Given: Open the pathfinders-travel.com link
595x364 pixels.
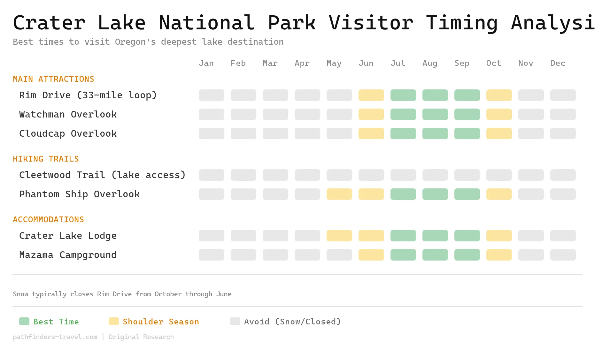Looking at the screenshot, I should (x=55, y=337).
